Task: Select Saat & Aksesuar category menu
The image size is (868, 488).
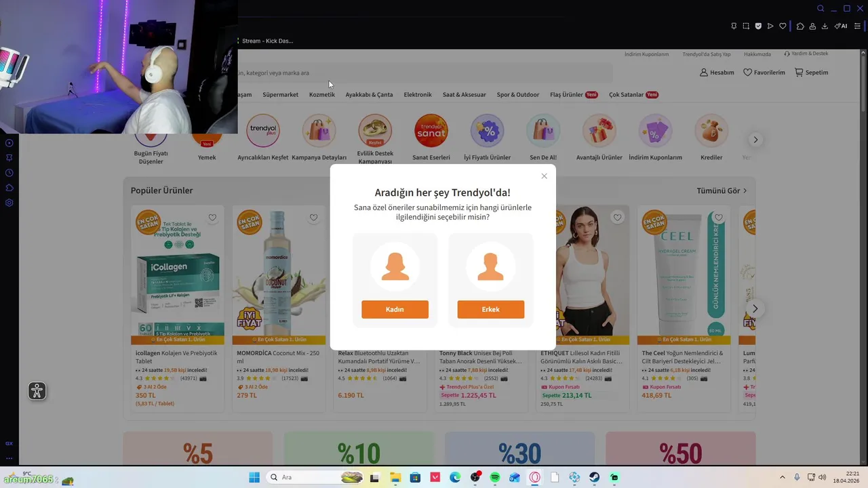Action: tap(464, 95)
